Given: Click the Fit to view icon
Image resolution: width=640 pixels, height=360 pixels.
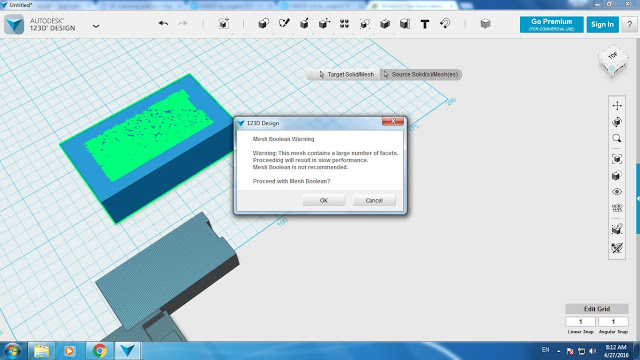Looking at the screenshot, I should coord(617,159).
